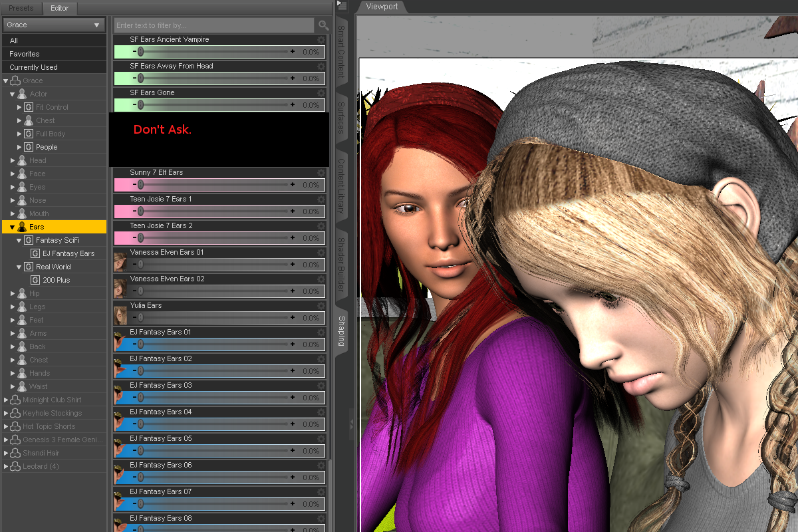Select Hot Topic Shorts in the tree
Viewport: 798px width, 532px height.
49,426
